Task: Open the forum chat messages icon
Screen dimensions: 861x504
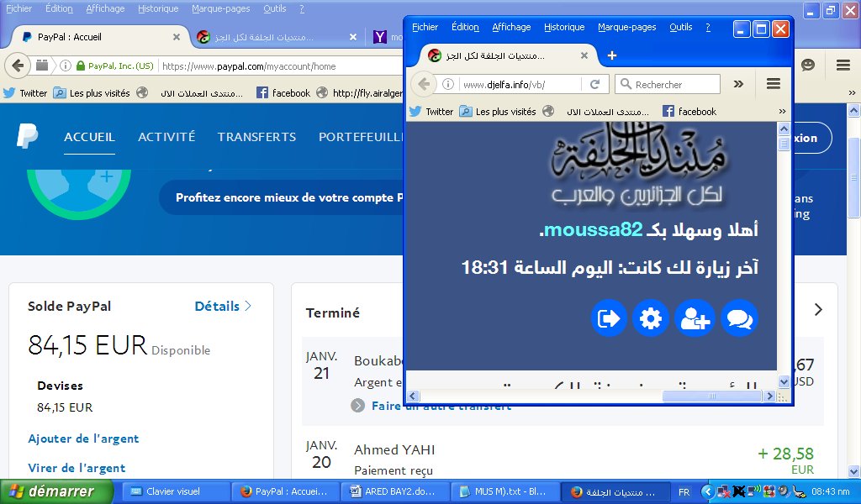Action: coord(739,318)
